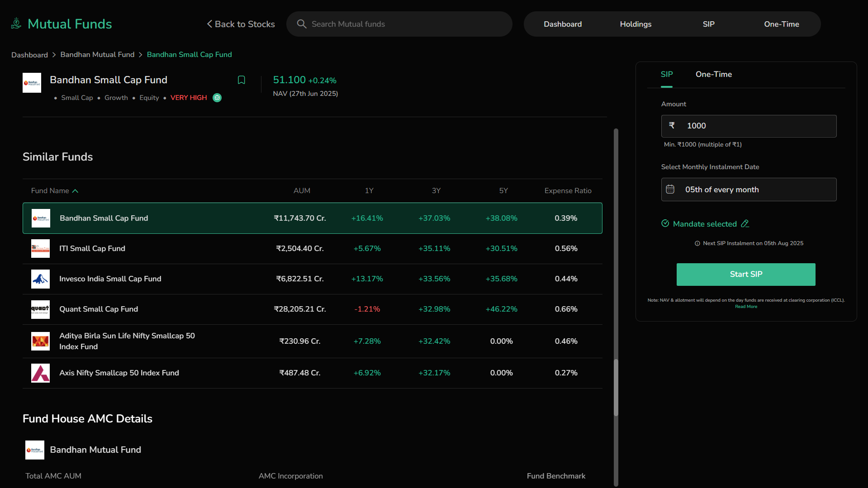Open the Invesco India Small Cap Fund logo

(40, 279)
